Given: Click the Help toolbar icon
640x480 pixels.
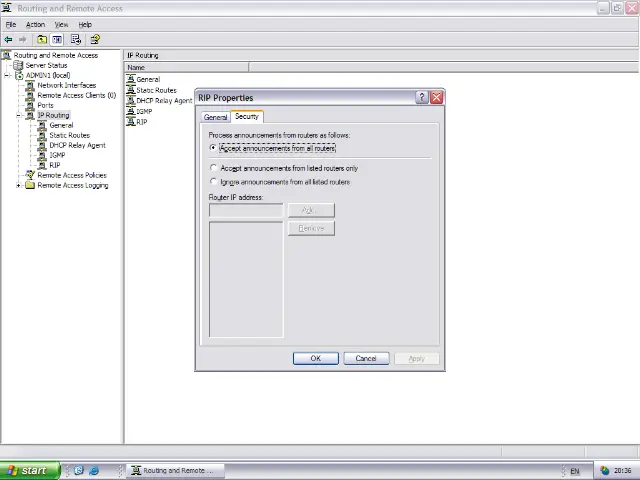Looking at the screenshot, I should 95,40.
